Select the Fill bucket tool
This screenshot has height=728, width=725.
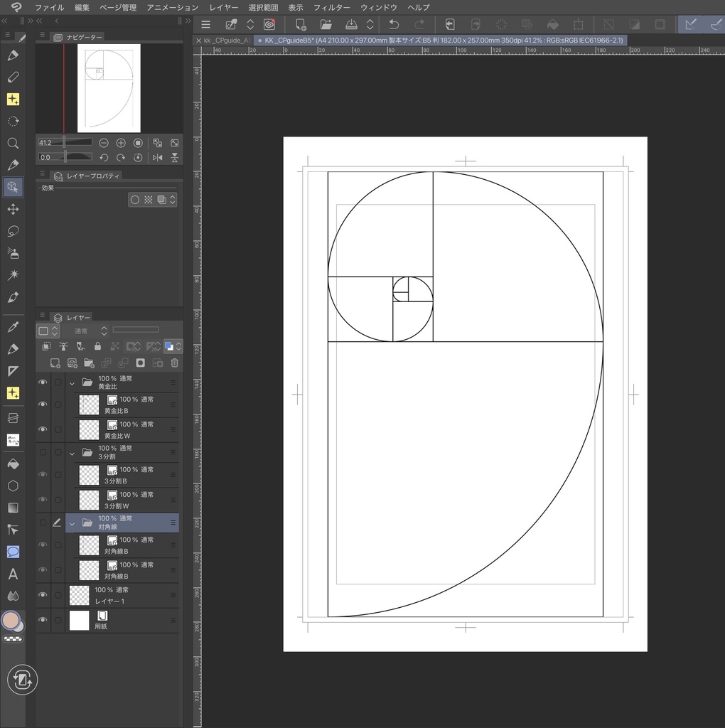click(13, 464)
